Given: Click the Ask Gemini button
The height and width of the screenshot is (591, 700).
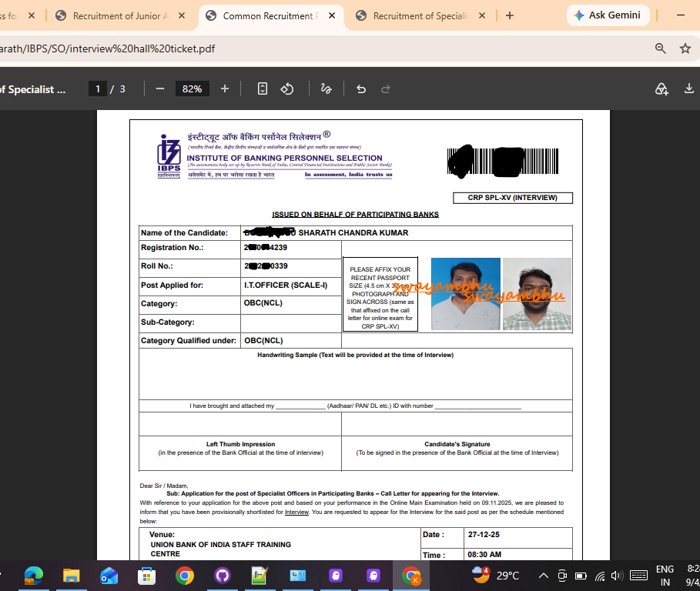Looking at the screenshot, I should (x=608, y=15).
